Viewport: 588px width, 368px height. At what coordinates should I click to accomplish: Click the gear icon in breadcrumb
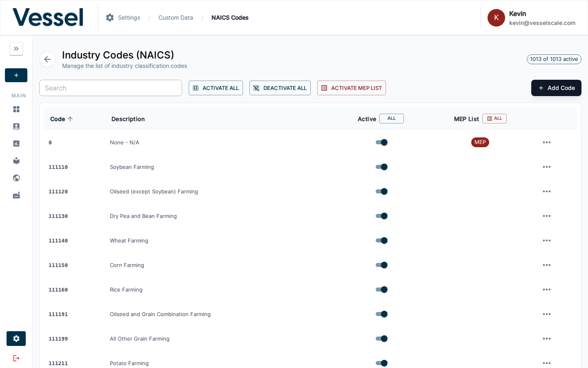click(x=110, y=18)
